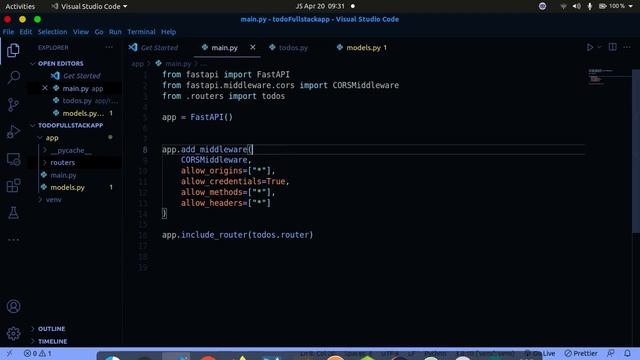This screenshot has width=640, height=360.
Task: Expand the routers folder
Action: [62, 162]
